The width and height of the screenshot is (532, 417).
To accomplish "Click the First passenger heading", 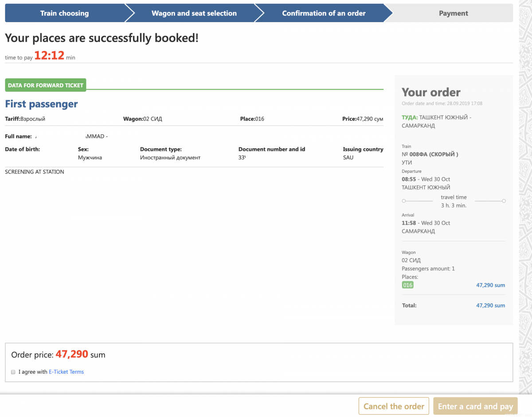I will click(41, 104).
